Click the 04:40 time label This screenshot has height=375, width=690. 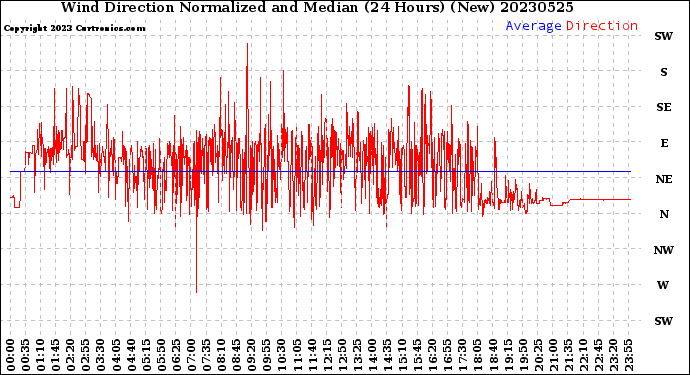click(131, 355)
